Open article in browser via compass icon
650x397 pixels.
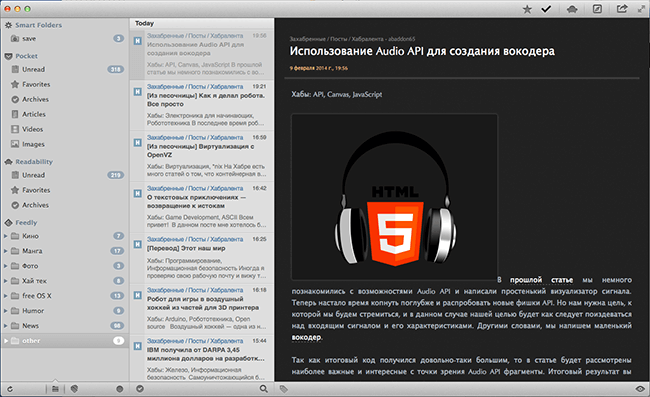pyautogui.click(x=597, y=9)
